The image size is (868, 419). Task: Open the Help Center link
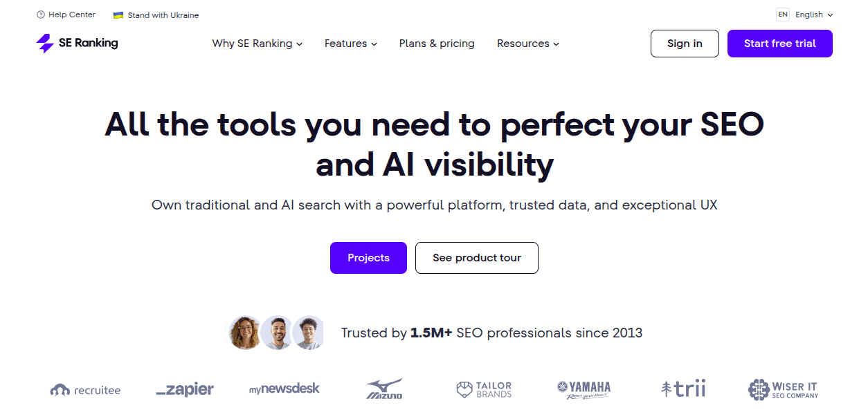click(x=71, y=15)
